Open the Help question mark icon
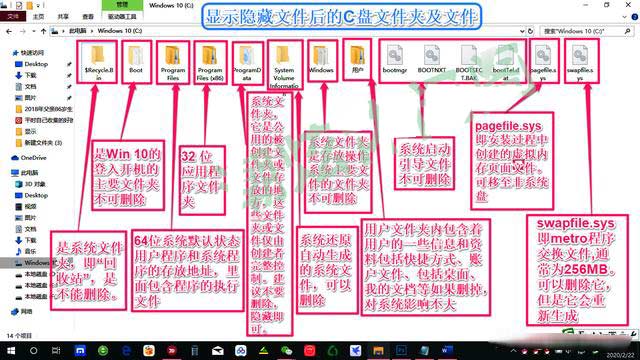This screenshot has width=640, height=360. [635, 17]
